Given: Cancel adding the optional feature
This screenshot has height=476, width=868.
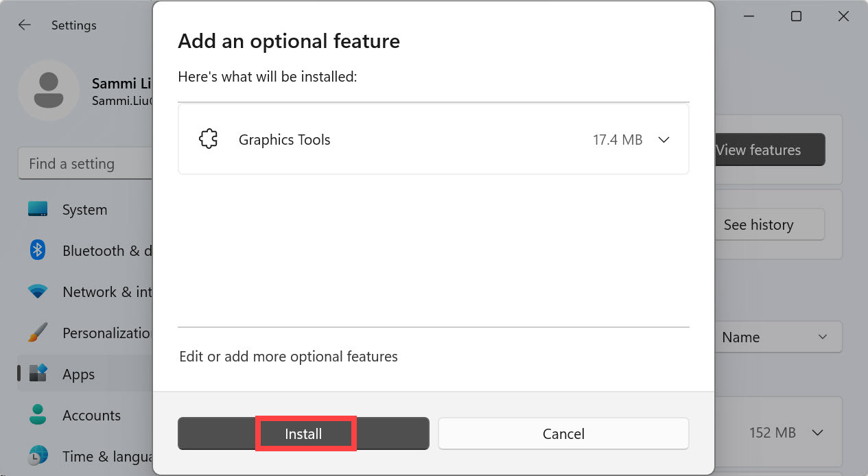Looking at the screenshot, I should tap(563, 434).
